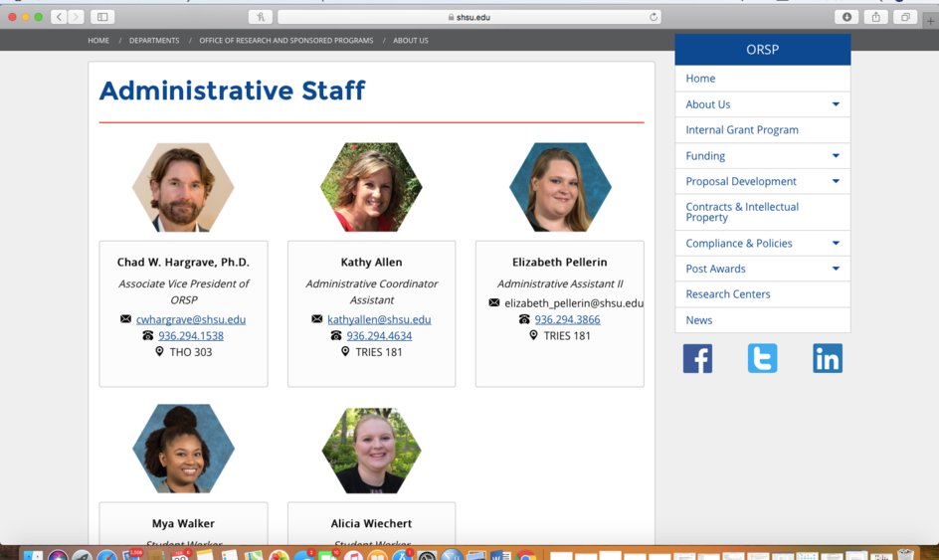
Task: Expand the About Us submenu arrow
Action: 836,104
